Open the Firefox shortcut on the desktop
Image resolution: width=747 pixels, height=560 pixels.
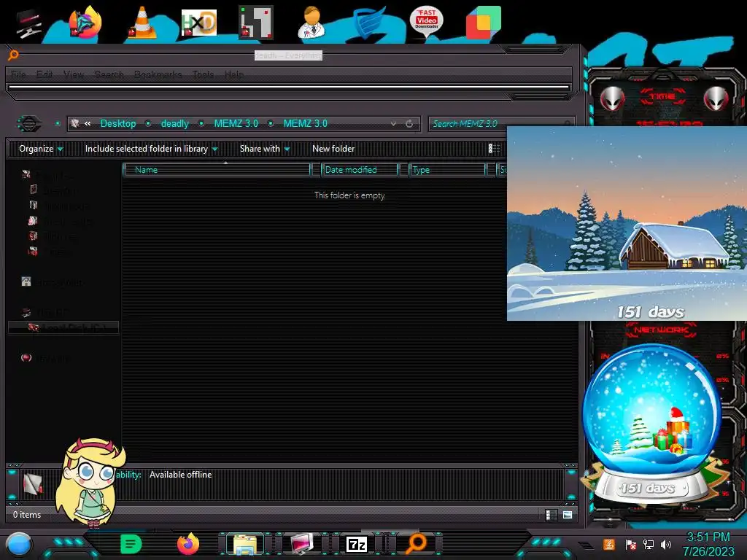[x=85, y=22]
